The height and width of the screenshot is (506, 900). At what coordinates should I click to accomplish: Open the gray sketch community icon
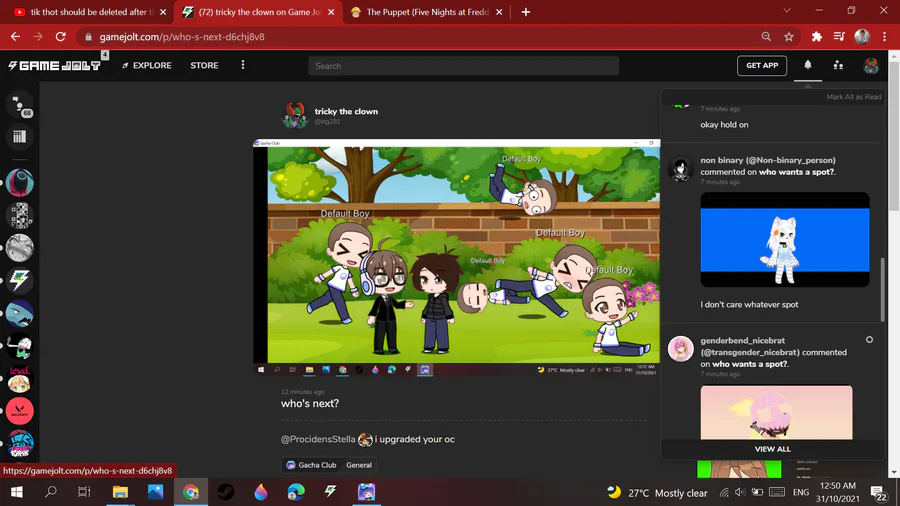[20, 248]
